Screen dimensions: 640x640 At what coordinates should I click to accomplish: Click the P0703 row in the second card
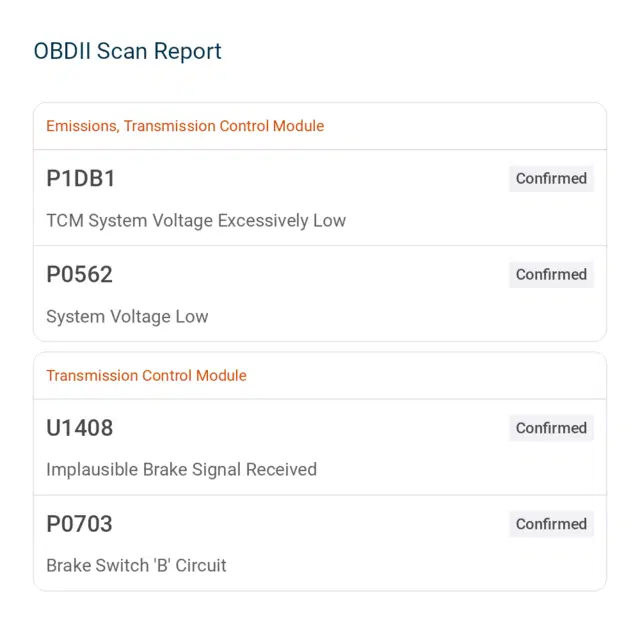[x=320, y=543]
